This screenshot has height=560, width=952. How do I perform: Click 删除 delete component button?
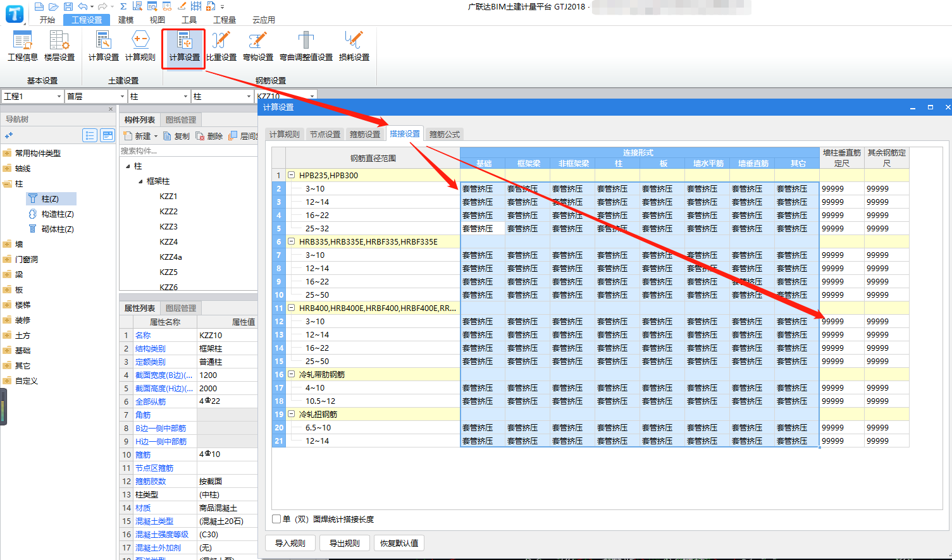pyautogui.click(x=209, y=136)
